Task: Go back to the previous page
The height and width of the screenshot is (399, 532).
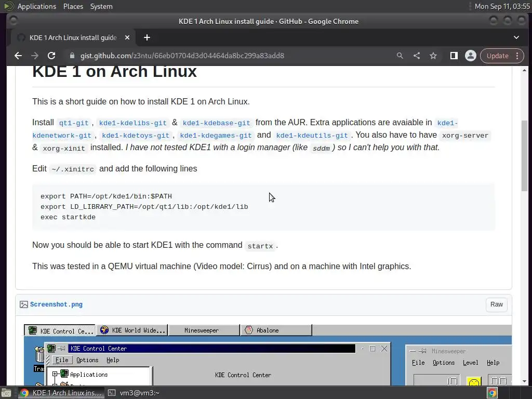Action: [x=18, y=56]
